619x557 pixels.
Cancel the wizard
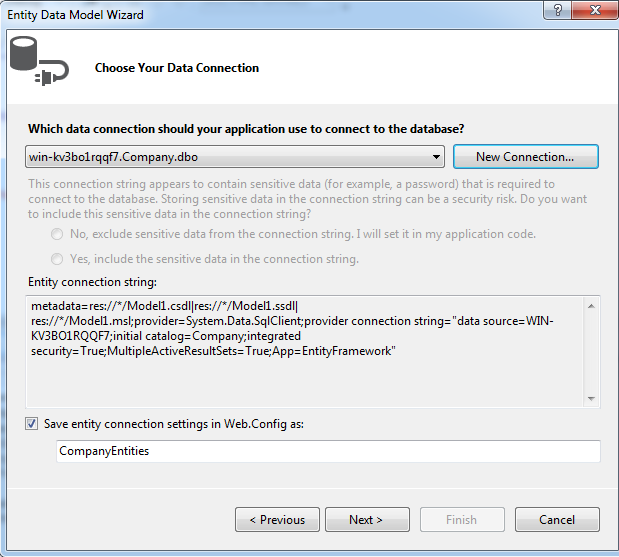pyautogui.click(x=557, y=520)
